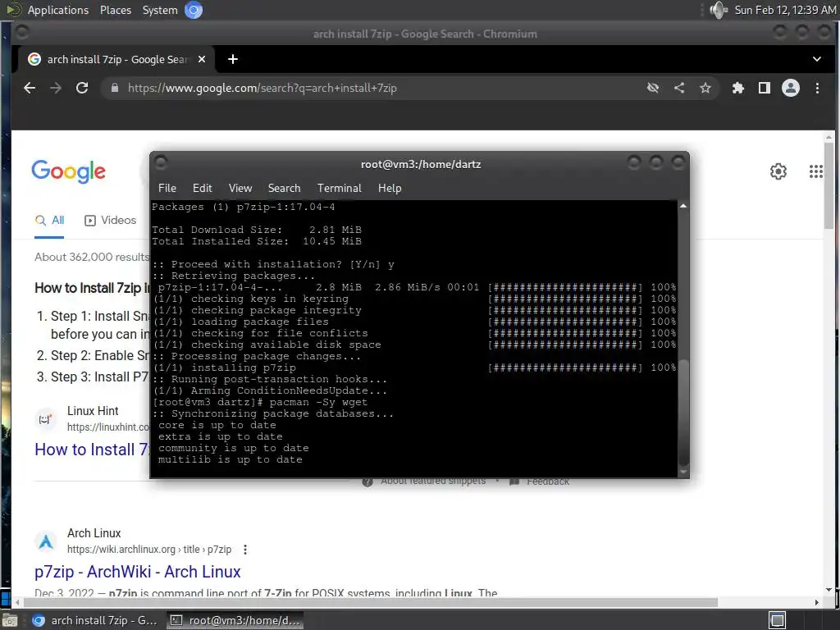The height and width of the screenshot is (630, 840).
Task: Go back to the previous page in Chromium
Action: click(x=30, y=88)
